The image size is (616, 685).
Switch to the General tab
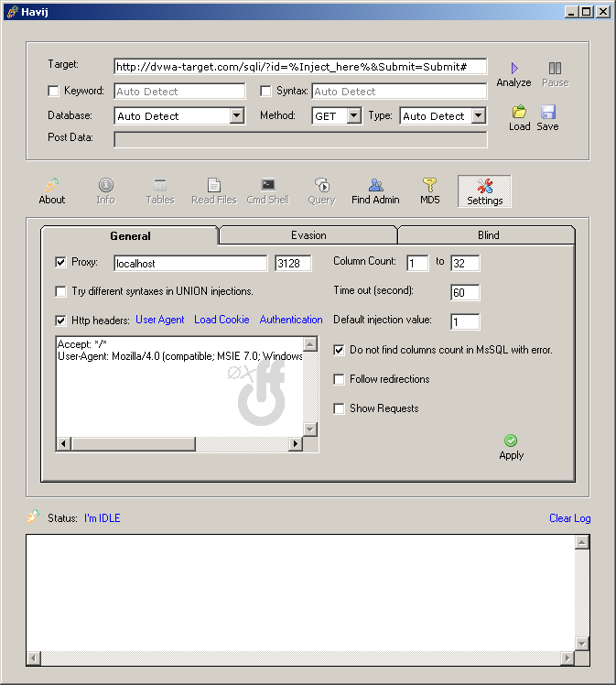pyautogui.click(x=130, y=236)
